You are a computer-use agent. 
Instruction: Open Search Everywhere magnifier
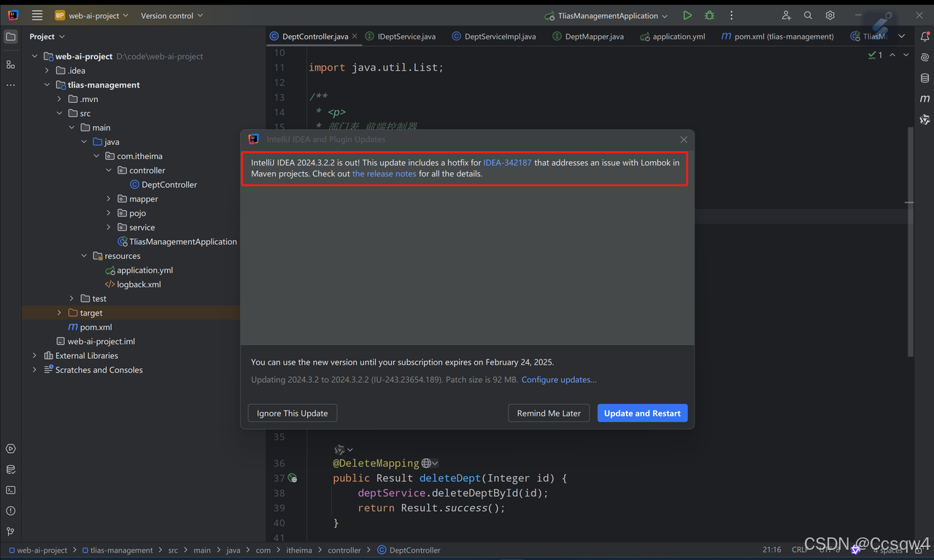click(x=808, y=15)
